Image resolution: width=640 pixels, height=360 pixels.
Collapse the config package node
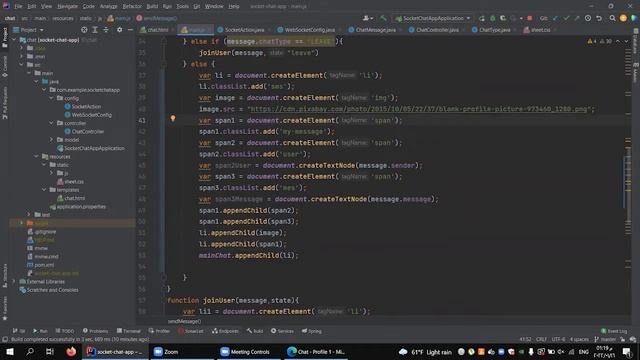point(51,98)
